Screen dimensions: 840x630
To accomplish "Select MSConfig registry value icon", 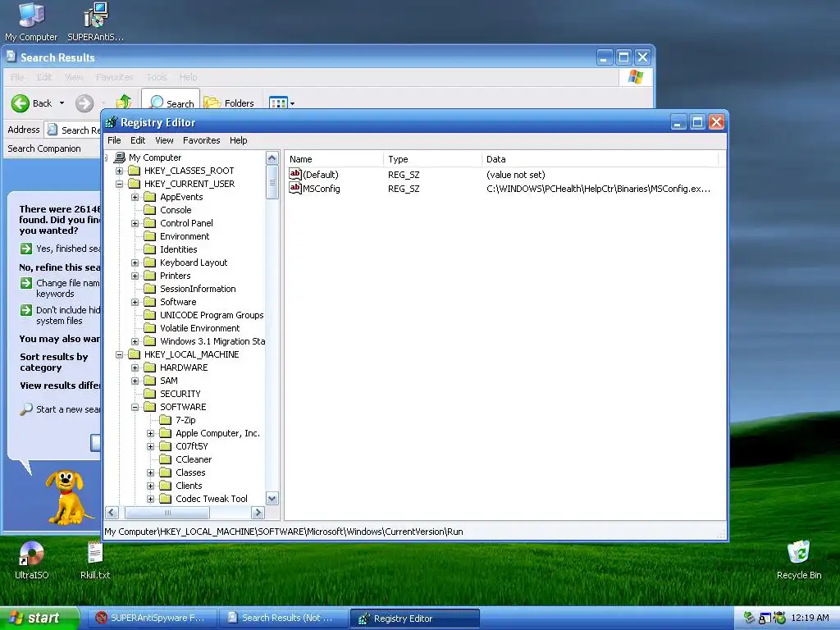I will (x=295, y=188).
